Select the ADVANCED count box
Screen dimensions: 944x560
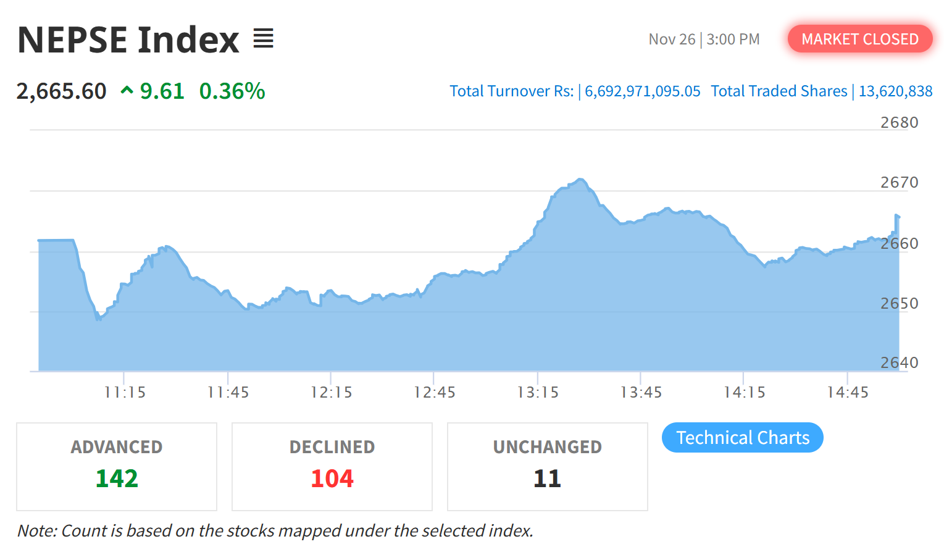(x=117, y=466)
